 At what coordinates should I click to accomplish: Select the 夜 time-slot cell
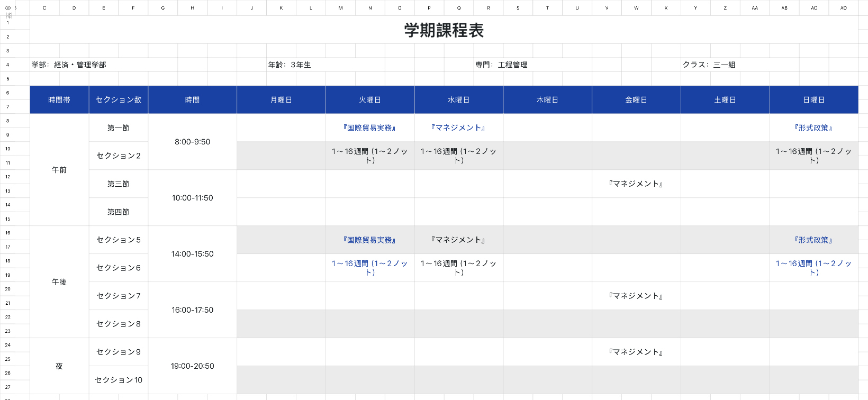[59, 366]
